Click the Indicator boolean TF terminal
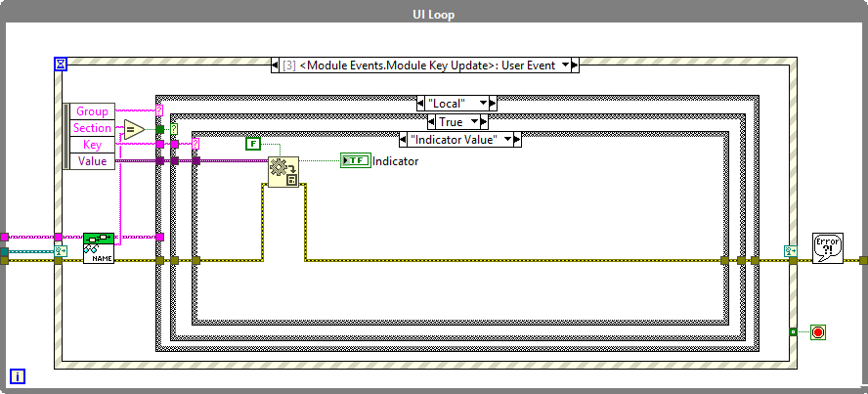 [356, 161]
